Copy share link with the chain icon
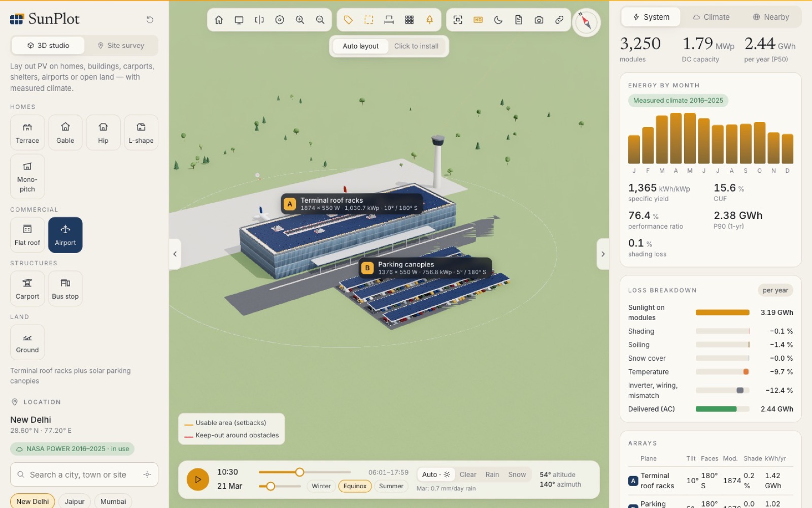Screen dimensions: 812x508 pyautogui.click(x=559, y=20)
